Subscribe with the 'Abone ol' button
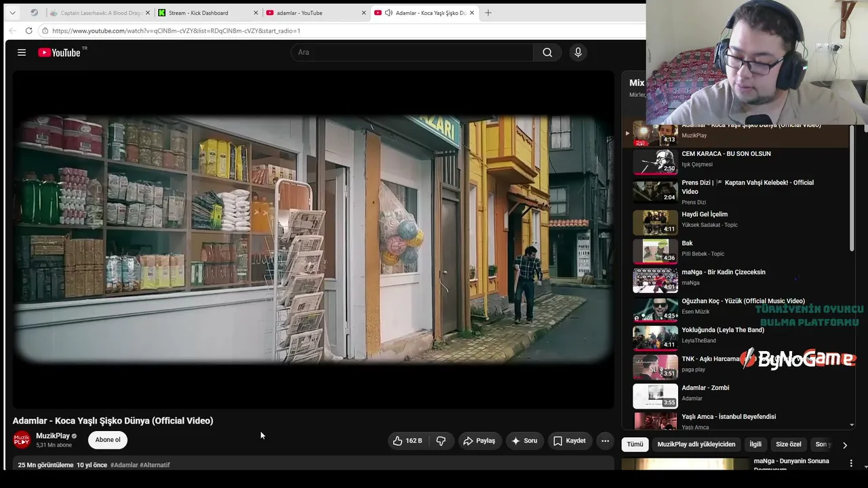Screen dimensions: 868x488 (108, 440)
